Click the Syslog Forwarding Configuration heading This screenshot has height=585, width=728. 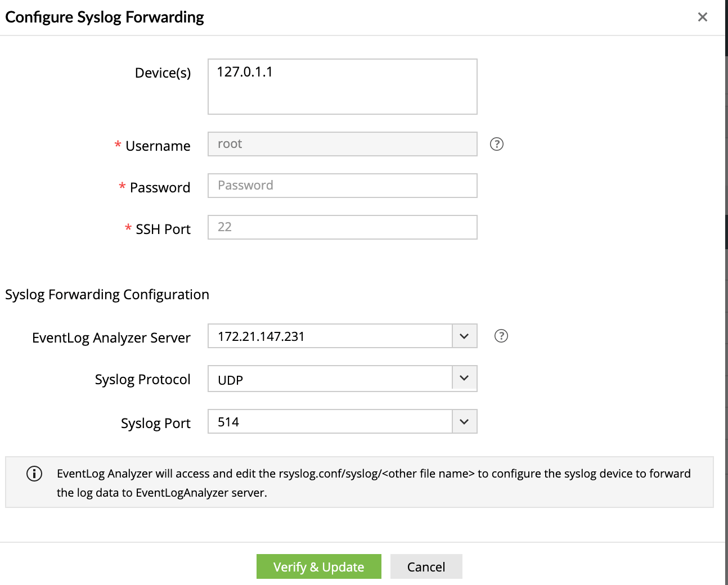(x=107, y=295)
